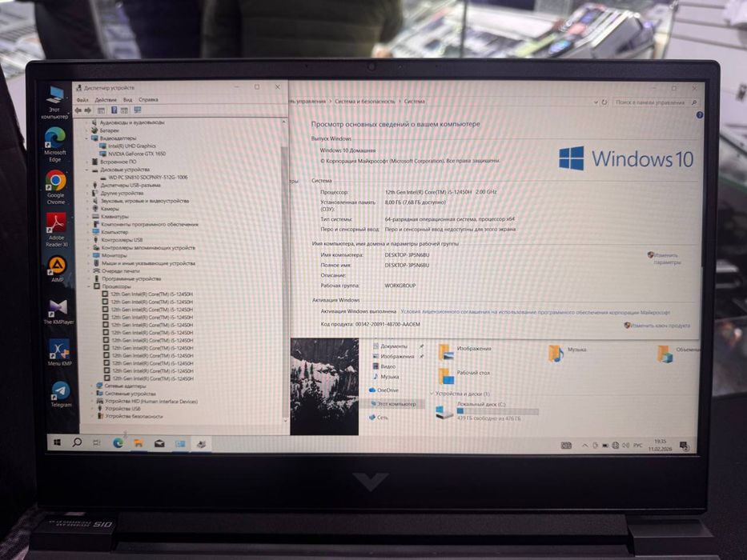Screen dimensions: 747x560
Task: Select Этот компьютер in Explorer sidebar
Action: (392, 404)
